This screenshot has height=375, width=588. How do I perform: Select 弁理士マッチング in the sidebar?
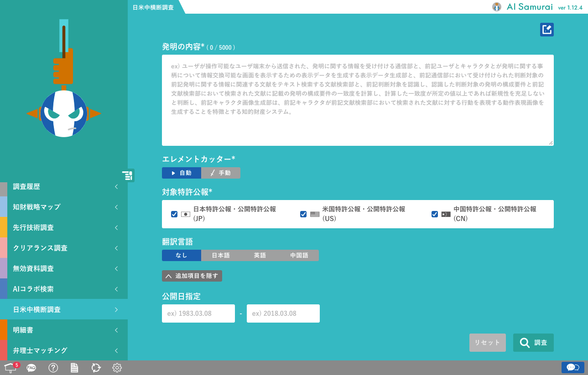pos(64,350)
